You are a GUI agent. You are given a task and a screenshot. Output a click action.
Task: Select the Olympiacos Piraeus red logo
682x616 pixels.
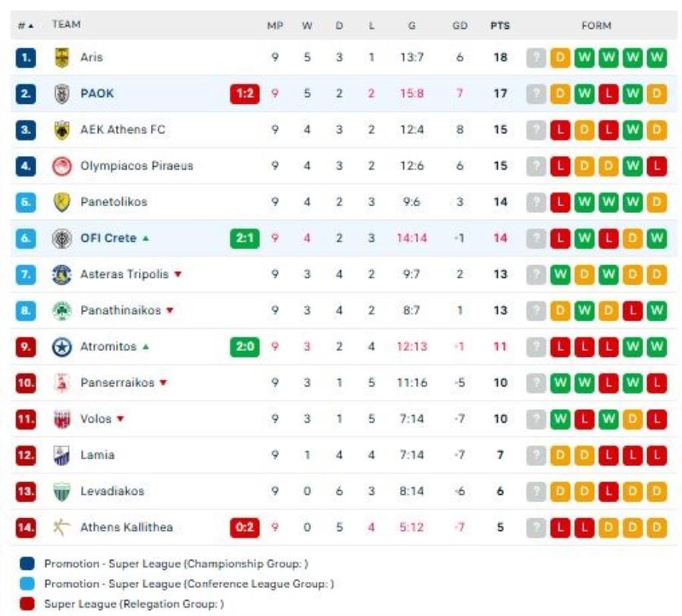click(x=62, y=166)
